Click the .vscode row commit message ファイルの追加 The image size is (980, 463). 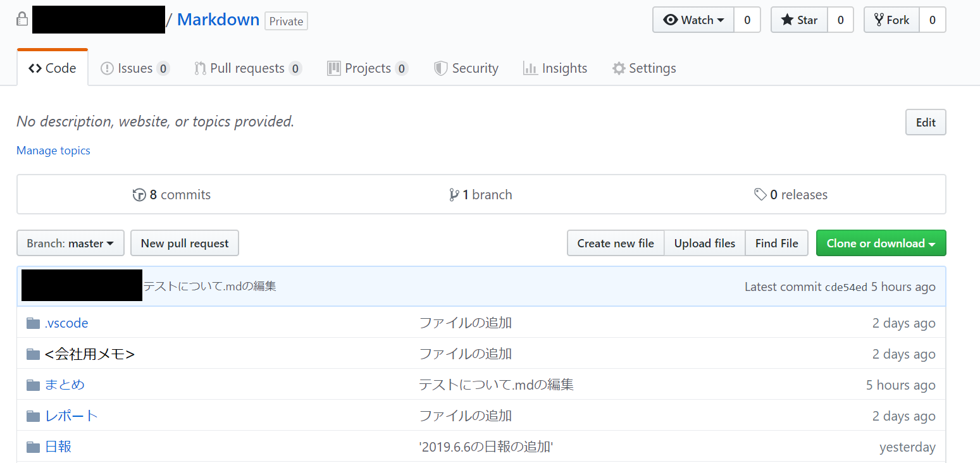tap(466, 323)
